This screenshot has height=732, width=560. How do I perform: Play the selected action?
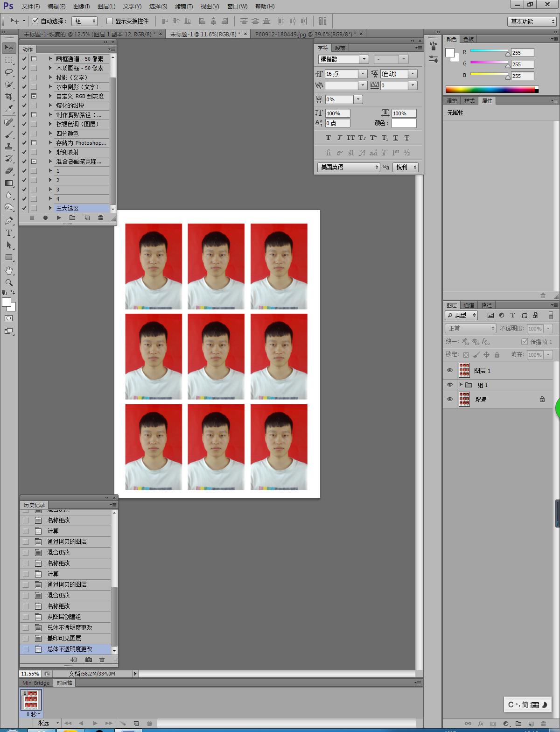click(59, 218)
